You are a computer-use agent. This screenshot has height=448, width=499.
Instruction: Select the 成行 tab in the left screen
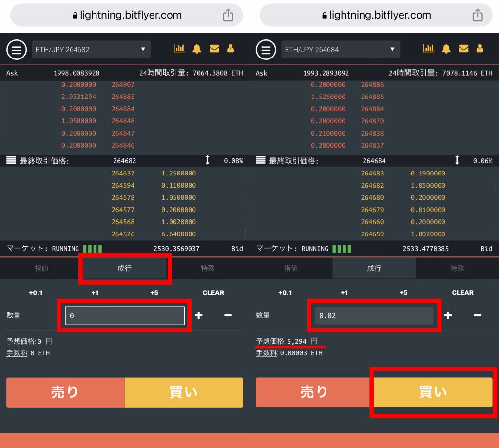click(125, 268)
